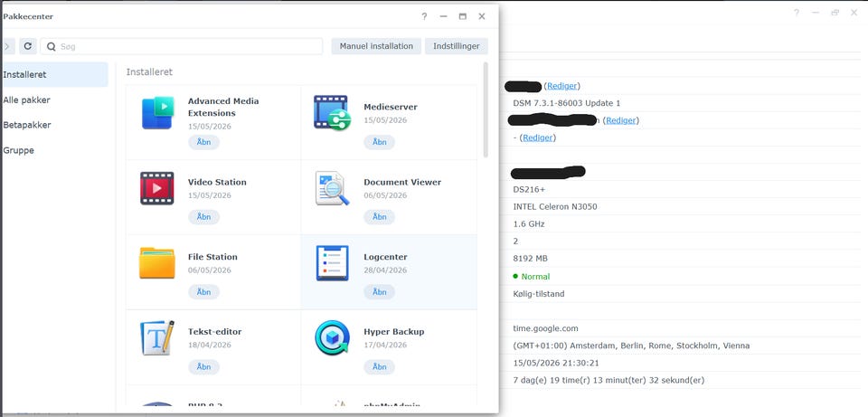Click the Rediger link after the dash

tap(538, 137)
